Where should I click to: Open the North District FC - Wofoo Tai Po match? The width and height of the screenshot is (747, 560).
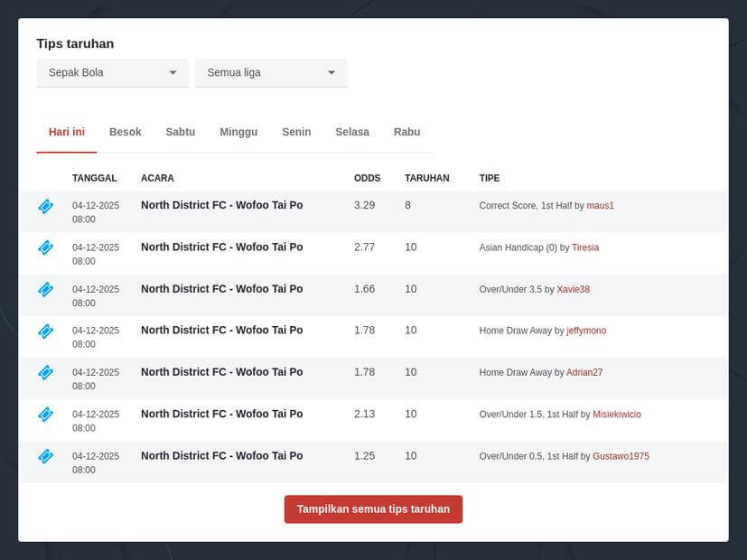221,205
